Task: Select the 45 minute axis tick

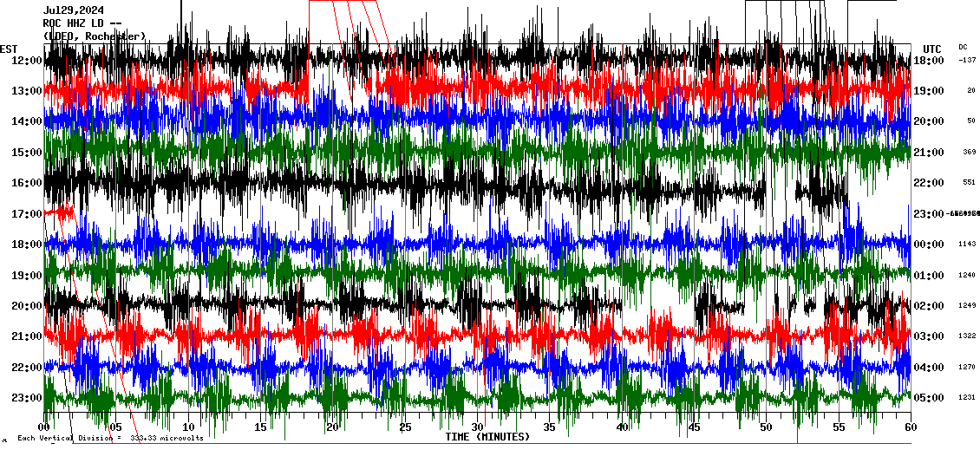Action: pyautogui.click(x=694, y=427)
